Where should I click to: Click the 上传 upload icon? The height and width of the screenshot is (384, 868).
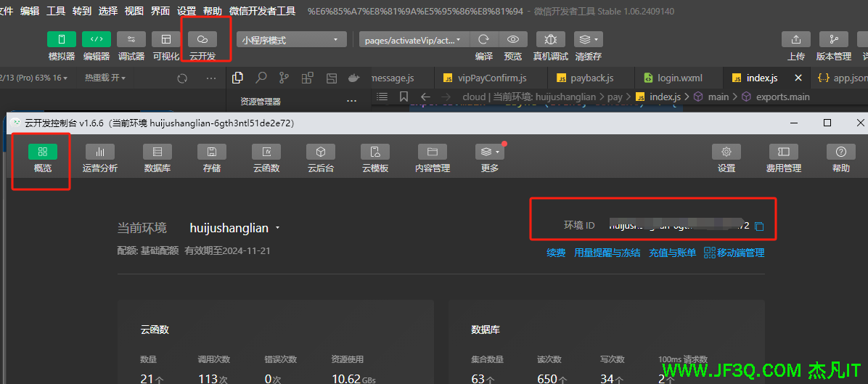796,39
